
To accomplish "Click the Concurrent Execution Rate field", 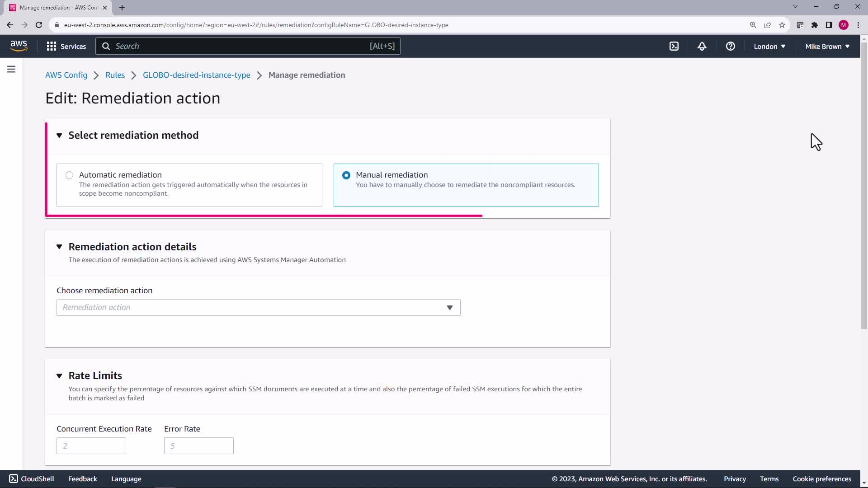I will point(91,446).
